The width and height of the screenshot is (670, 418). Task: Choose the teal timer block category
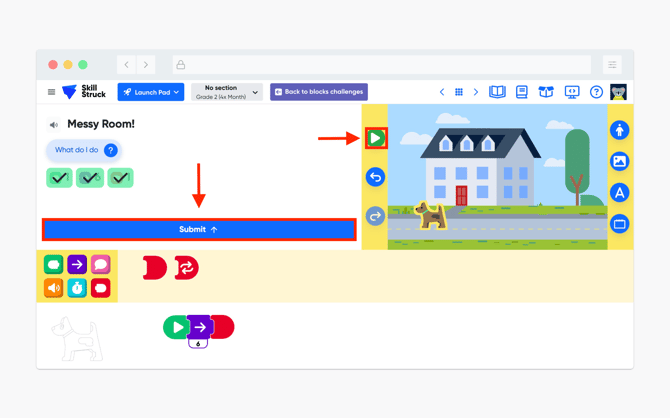(77, 288)
